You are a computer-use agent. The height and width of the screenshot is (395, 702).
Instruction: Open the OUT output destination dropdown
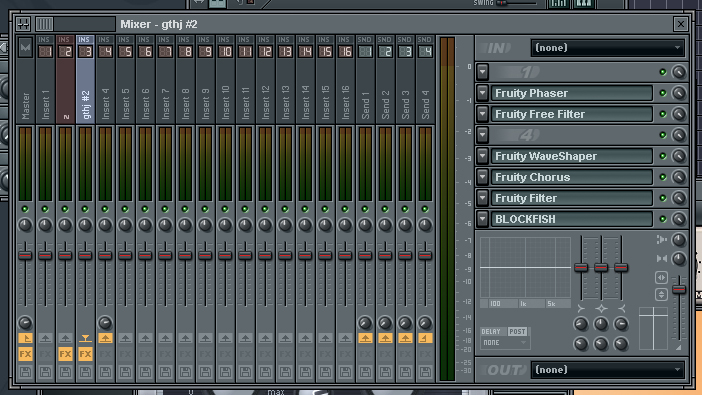pyautogui.click(x=608, y=370)
